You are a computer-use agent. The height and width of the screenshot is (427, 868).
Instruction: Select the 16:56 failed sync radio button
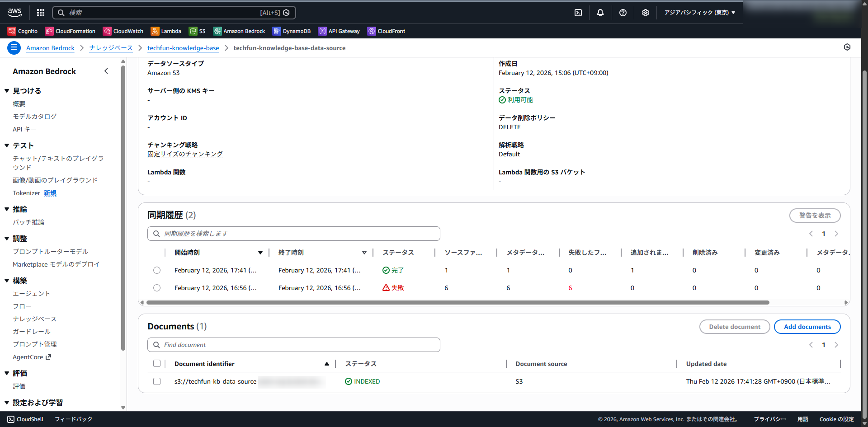point(157,288)
